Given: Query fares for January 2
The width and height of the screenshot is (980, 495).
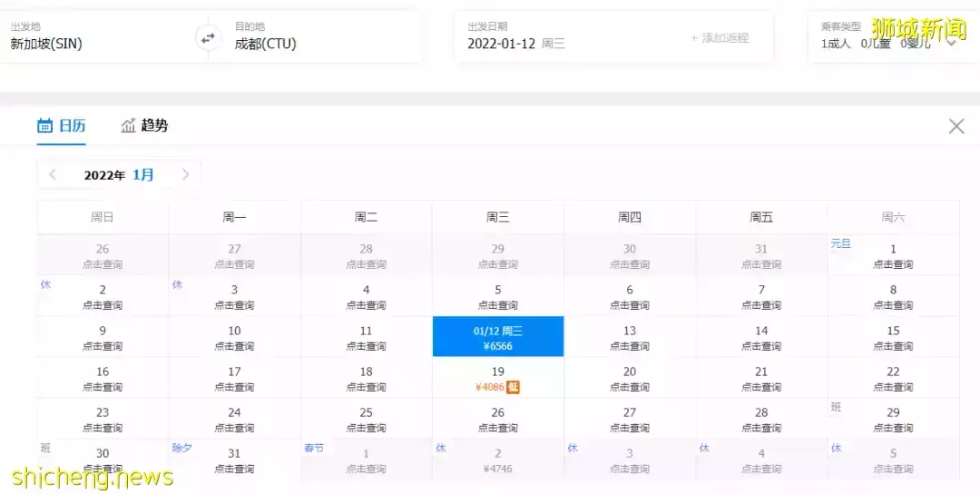Looking at the screenshot, I should tap(103, 297).
